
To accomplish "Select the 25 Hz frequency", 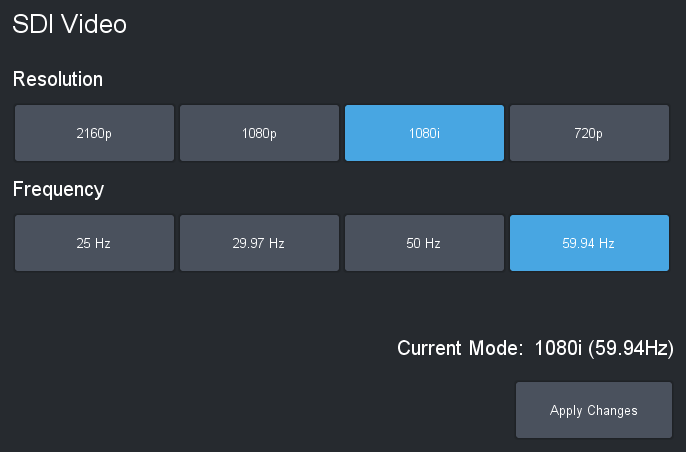I will pos(94,243).
